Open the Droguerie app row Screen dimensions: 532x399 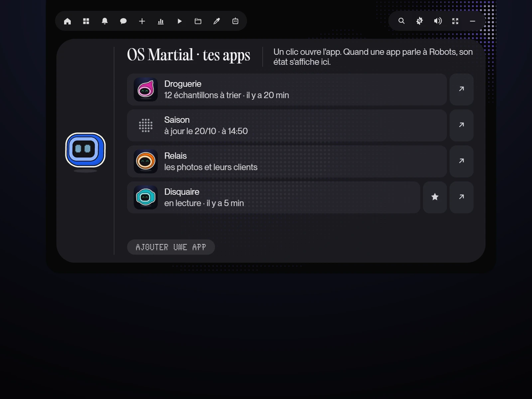[287, 89]
